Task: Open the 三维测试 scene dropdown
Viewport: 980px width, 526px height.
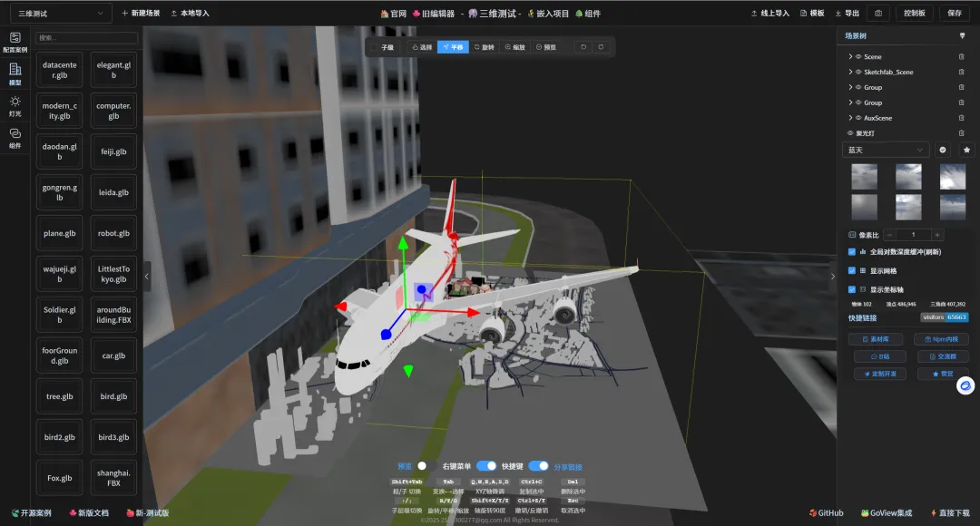Action: point(61,13)
